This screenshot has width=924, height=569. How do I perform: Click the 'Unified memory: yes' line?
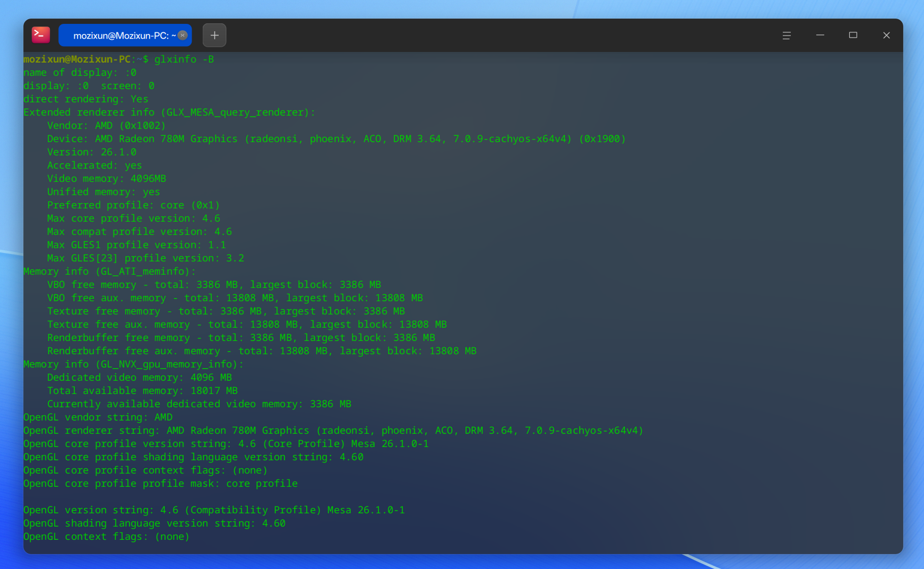(103, 192)
